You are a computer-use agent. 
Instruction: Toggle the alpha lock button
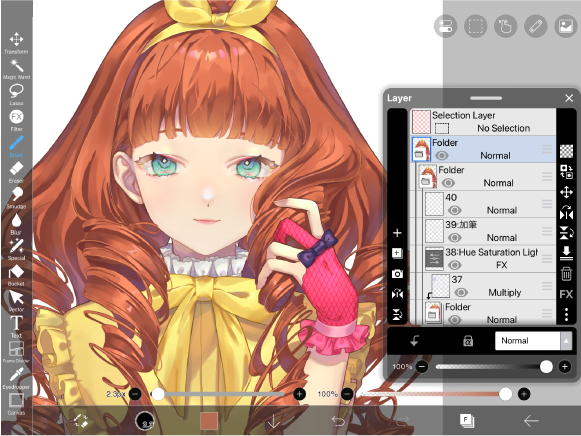point(468,341)
